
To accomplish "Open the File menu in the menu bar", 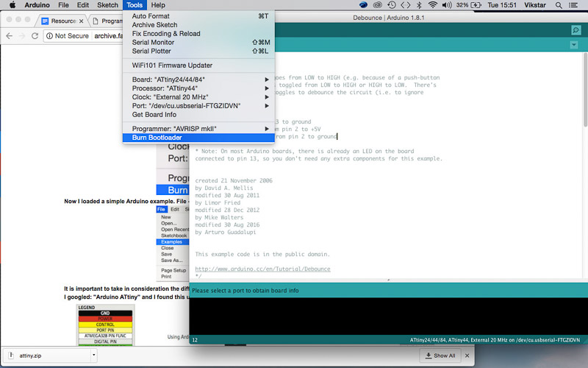I will 63,5.
